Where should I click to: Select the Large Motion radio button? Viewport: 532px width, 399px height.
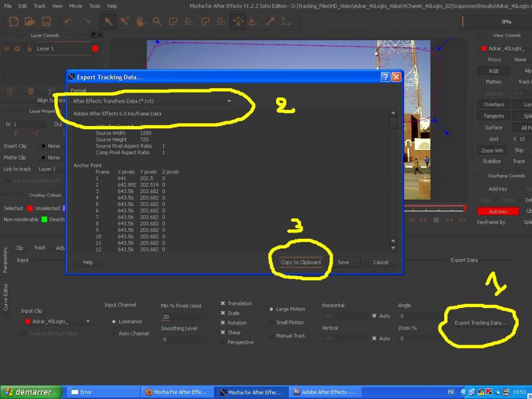[271, 309]
